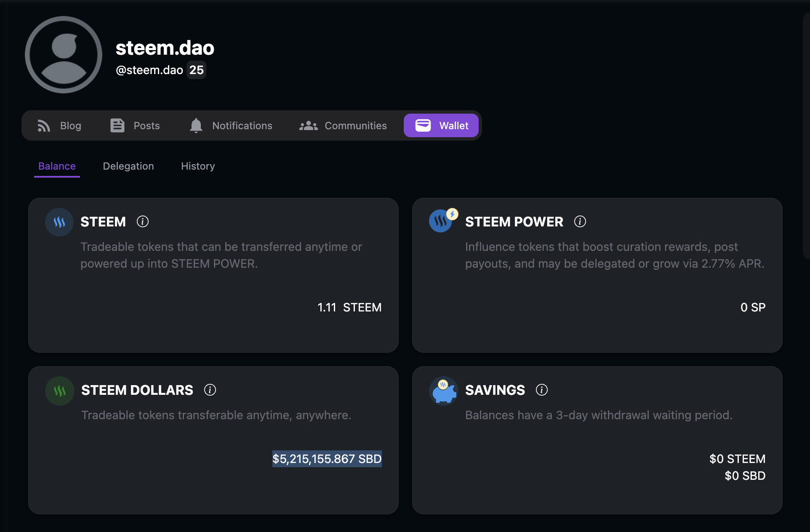Click the STEEM DOLLARS info icon
The width and height of the screenshot is (810, 532).
point(210,390)
